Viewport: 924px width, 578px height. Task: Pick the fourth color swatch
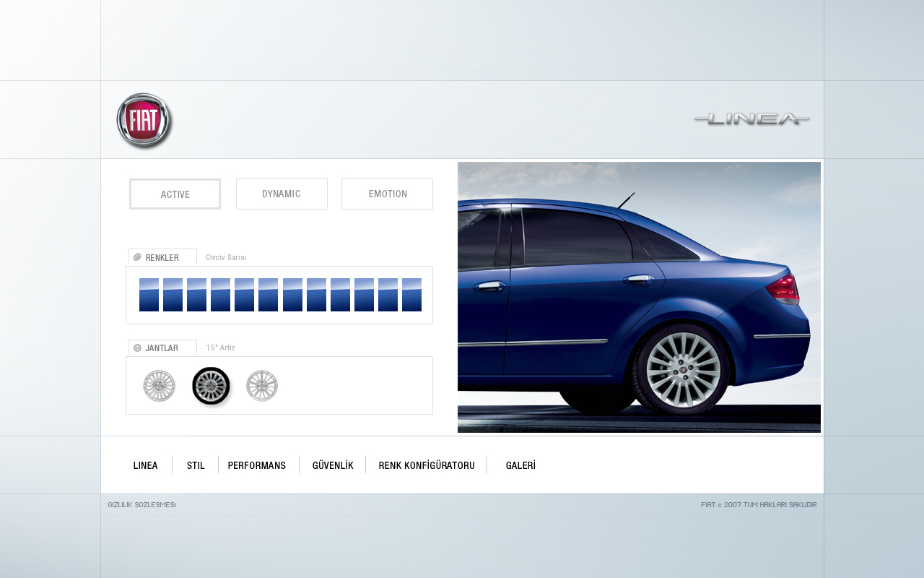220,295
